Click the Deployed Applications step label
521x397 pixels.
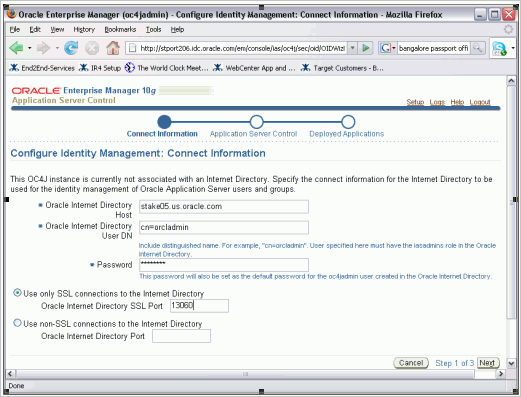tap(347, 134)
